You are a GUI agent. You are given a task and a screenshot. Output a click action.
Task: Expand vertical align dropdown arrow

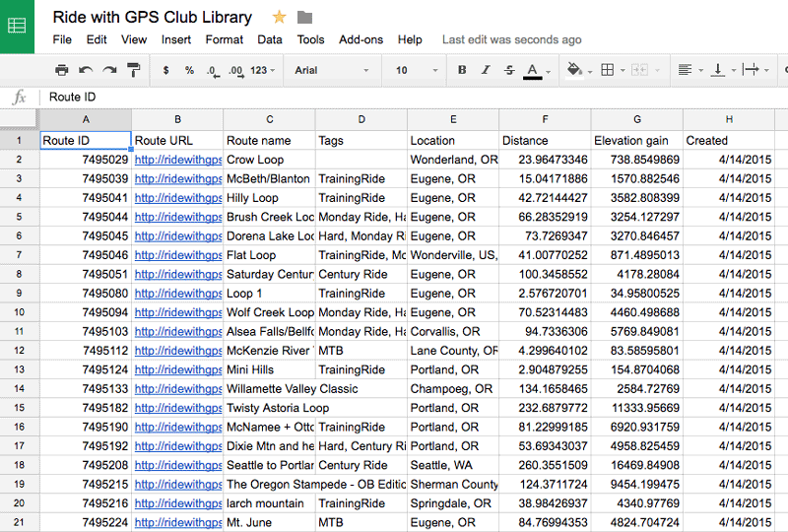click(x=734, y=70)
